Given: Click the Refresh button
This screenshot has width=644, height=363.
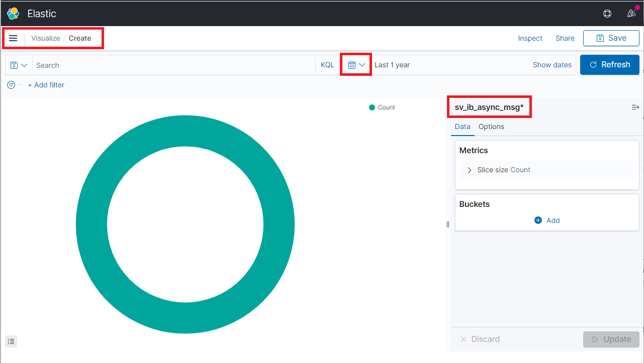Looking at the screenshot, I should click(x=609, y=65).
